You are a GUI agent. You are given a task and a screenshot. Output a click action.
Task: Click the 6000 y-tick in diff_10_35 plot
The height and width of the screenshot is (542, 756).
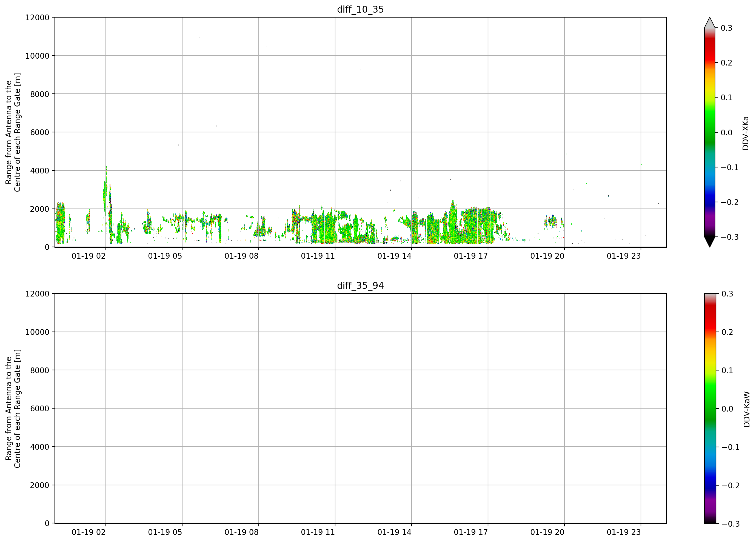(40, 132)
